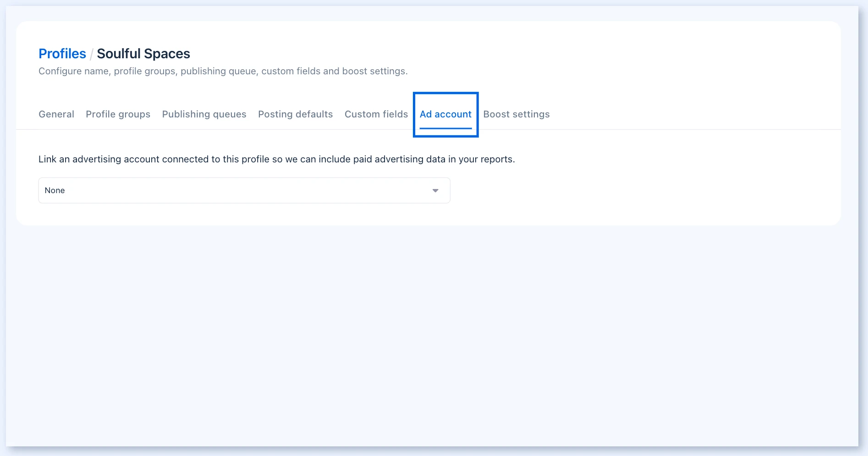Viewport: 868px width, 456px height.
Task: Open the Publishing queues tab
Action: click(204, 114)
